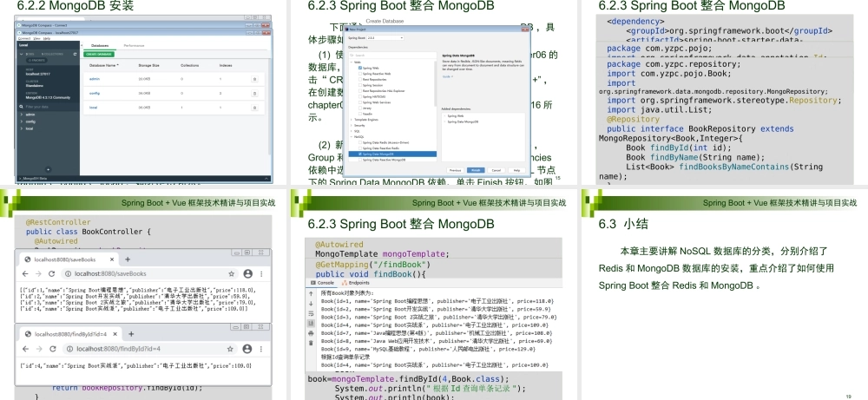This screenshot has height=400, width=868.
Task: Clear console with the trash icon in gutter
Action: pos(311,343)
